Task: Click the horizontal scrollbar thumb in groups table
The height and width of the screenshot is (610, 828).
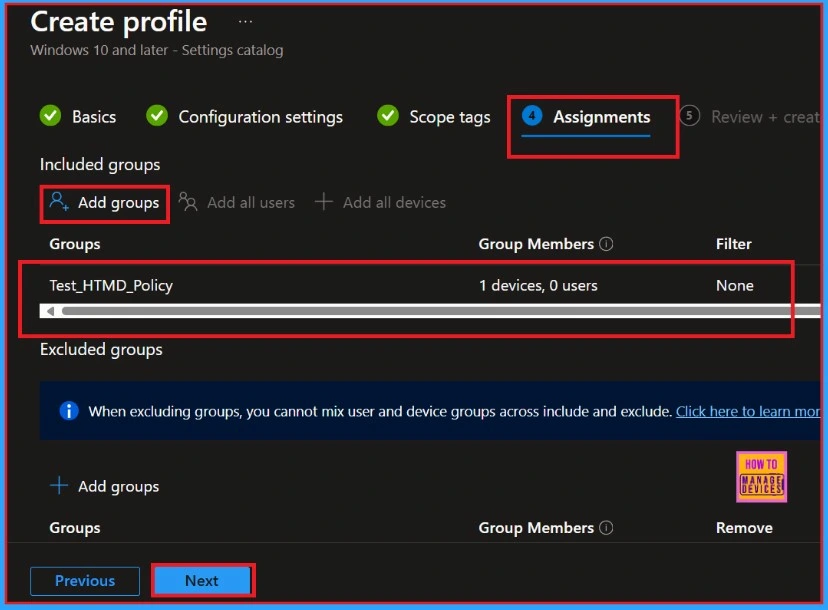Action: pyautogui.click(x=441, y=311)
